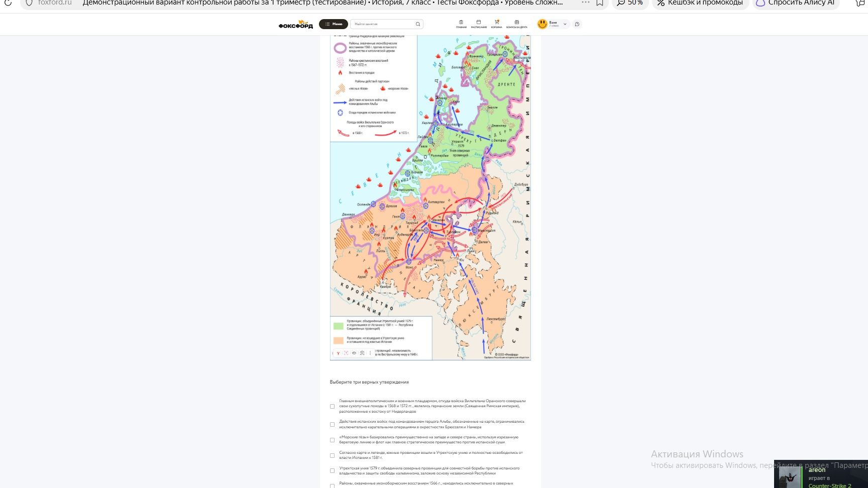Check the «Морские гёзы» statement
This screenshot has height=488, width=868.
pos(332,440)
